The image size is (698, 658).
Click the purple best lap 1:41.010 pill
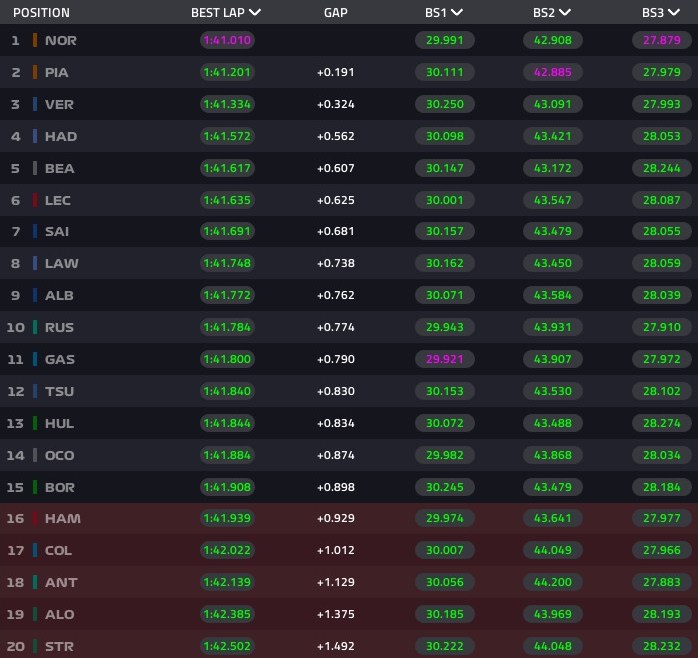coord(227,40)
